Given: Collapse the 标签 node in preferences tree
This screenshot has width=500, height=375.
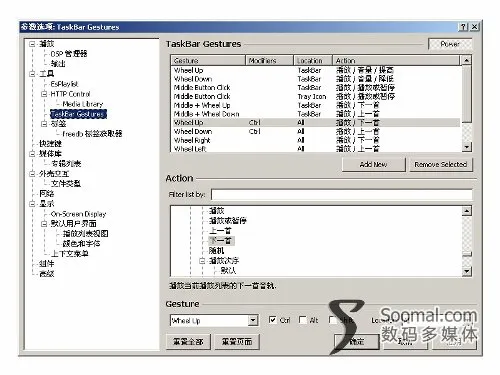Looking at the screenshot, I should (x=44, y=124).
